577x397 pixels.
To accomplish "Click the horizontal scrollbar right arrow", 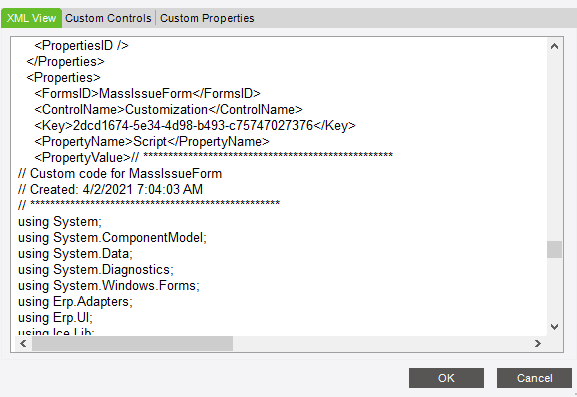I will coord(538,343).
